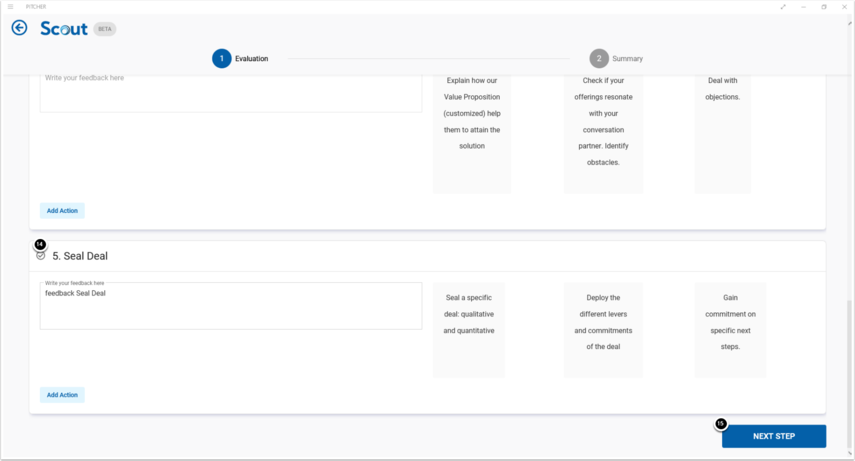Open the hamburger menu in title bar
This screenshot has height=461, width=855.
[x=10, y=6]
